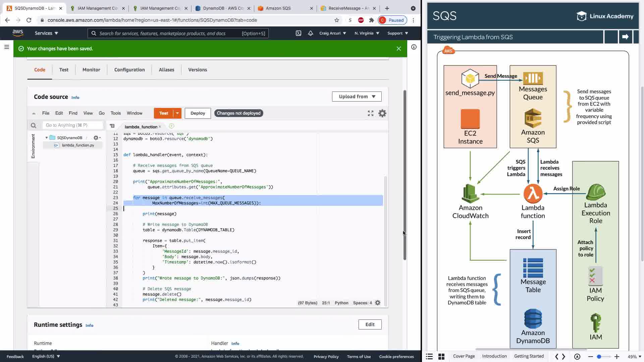
Task: Click the Go to Anything search field
Action: click(72, 125)
